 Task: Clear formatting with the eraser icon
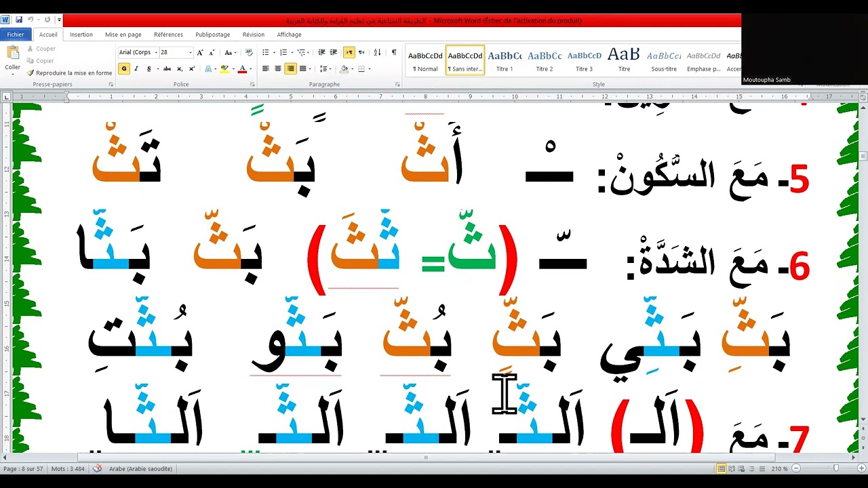pos(249,52)
